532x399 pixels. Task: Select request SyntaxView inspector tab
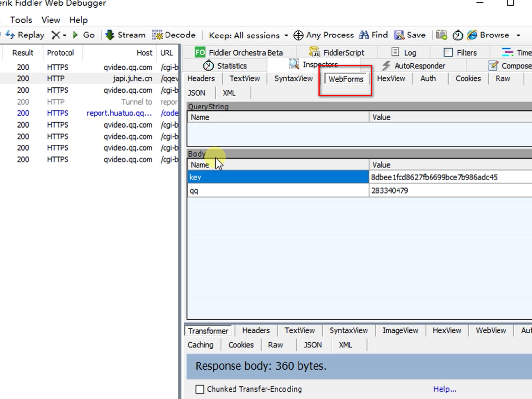pos(294,79)
